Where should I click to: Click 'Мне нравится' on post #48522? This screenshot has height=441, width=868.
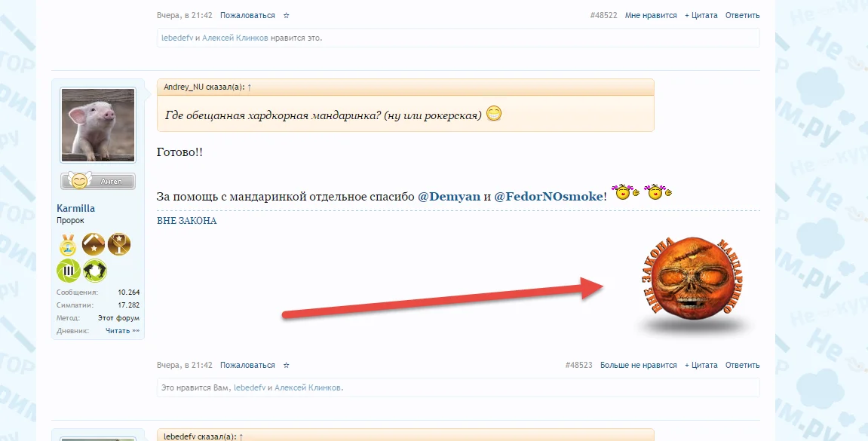(651, 16)
